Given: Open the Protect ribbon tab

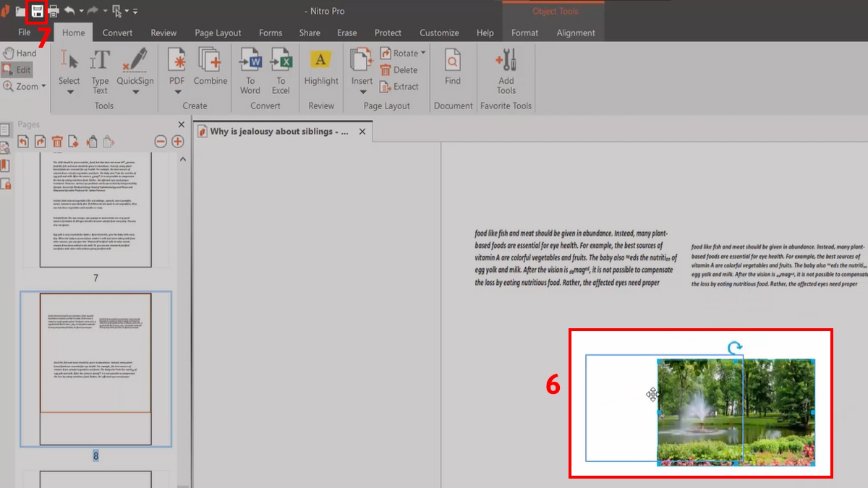Looking at the screenshot, I should 388,33.
